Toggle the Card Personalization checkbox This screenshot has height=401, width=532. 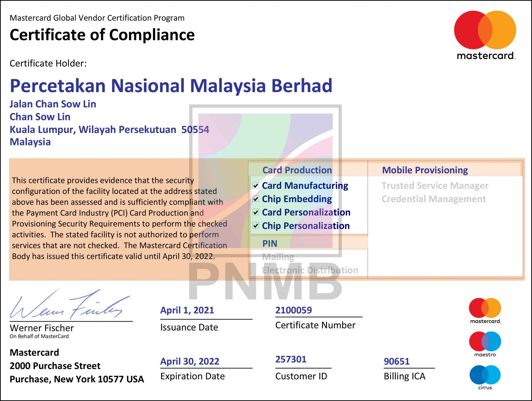coord(256,212)
